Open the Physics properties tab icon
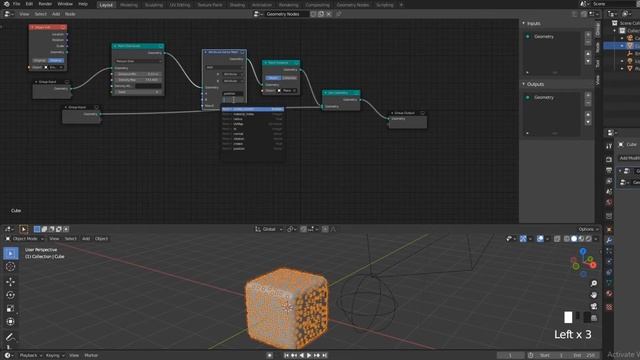 (609, 261)
